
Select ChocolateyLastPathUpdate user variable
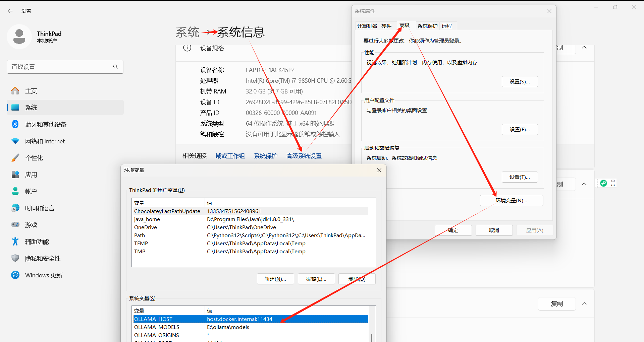click(x=251, y=211)
